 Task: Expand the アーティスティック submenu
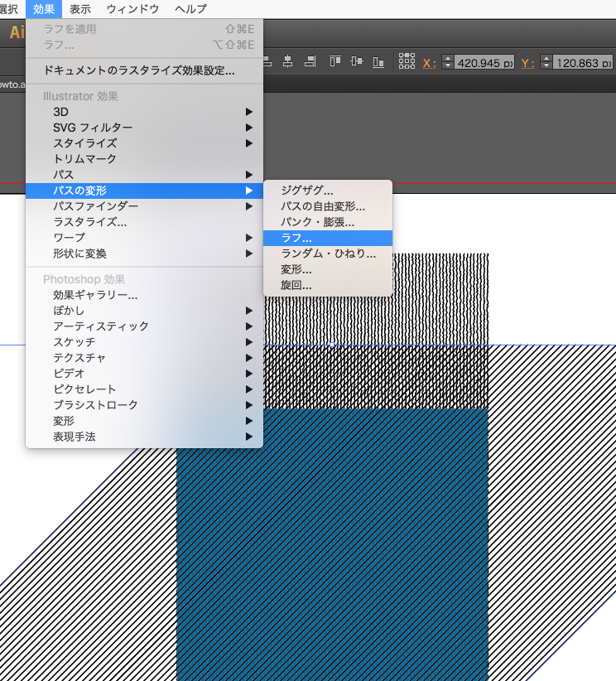(145, 326)
